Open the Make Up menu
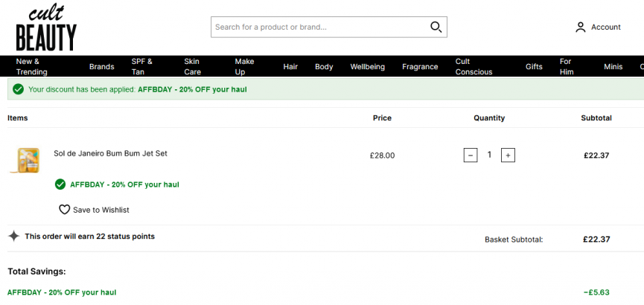The image size is (644, 305). click(244, 66)
